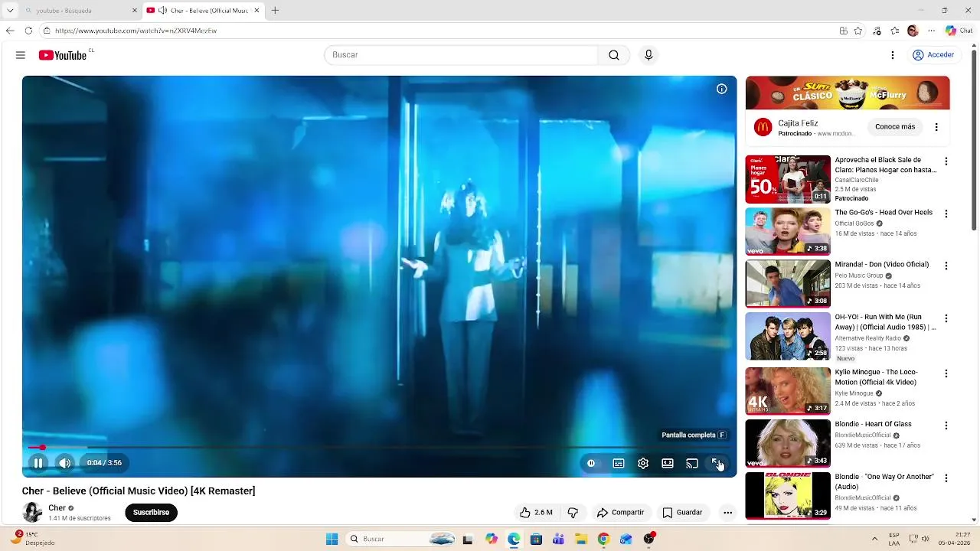Expand the system tray hidden icons chevron

[874, 539]
